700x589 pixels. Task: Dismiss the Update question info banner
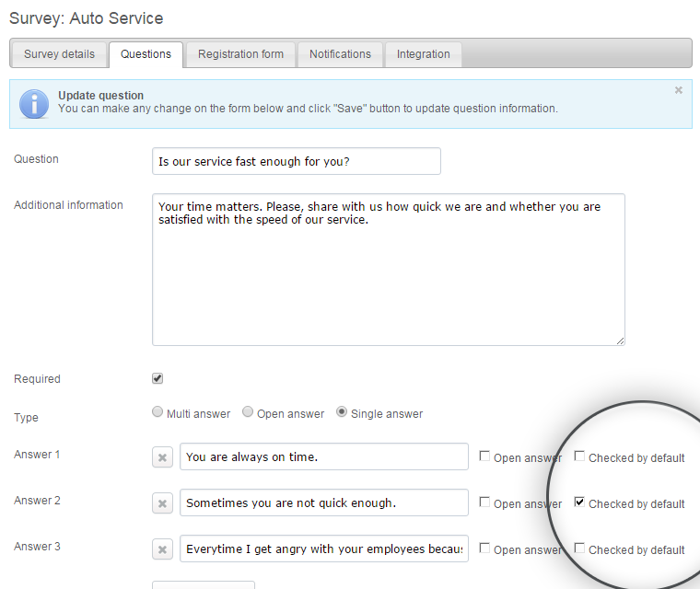(x=679, y=90)
